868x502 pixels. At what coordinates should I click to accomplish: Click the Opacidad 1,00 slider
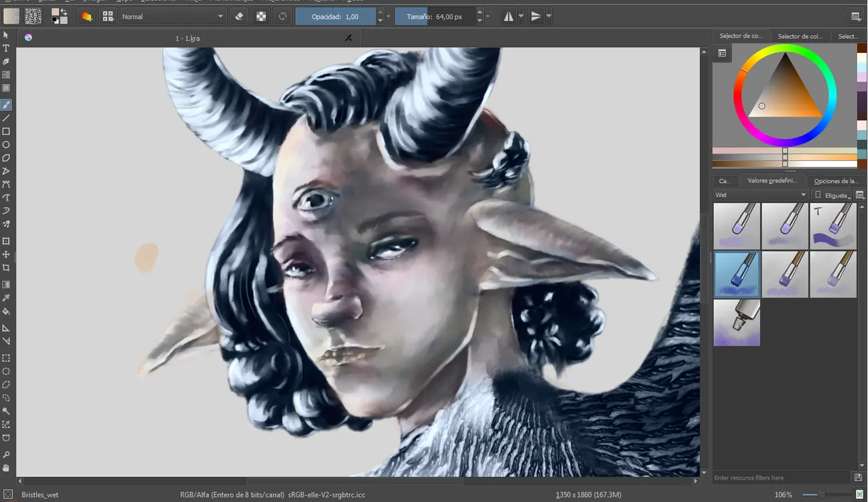point(335,16)
